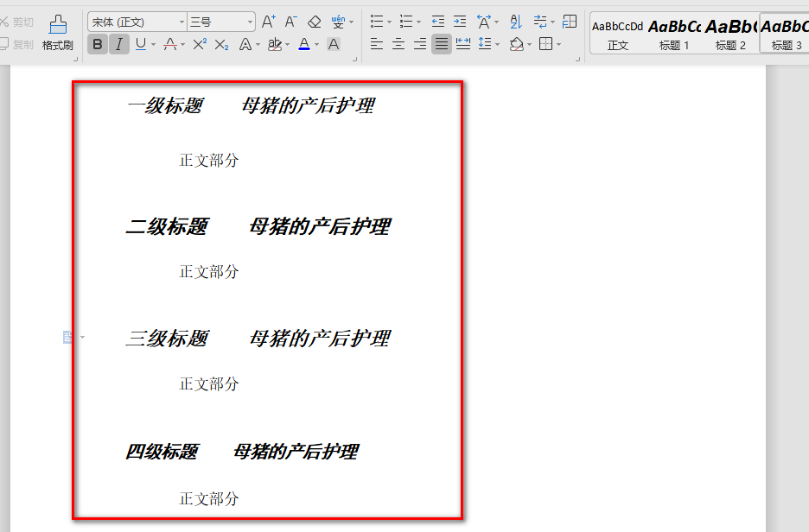Apply the 正文 style
This screenshot has width=809, height=532.
click(618, 34)
